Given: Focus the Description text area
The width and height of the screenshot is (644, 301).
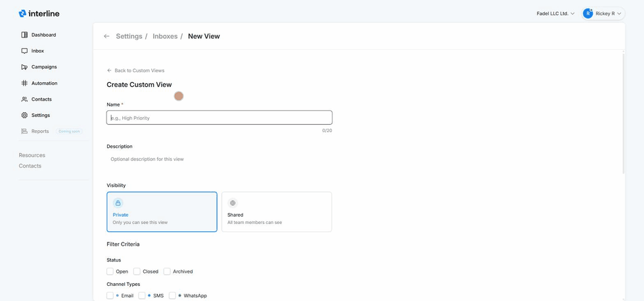Looking at the screenshot, I should pyautogui.click(x=219, y=159).
